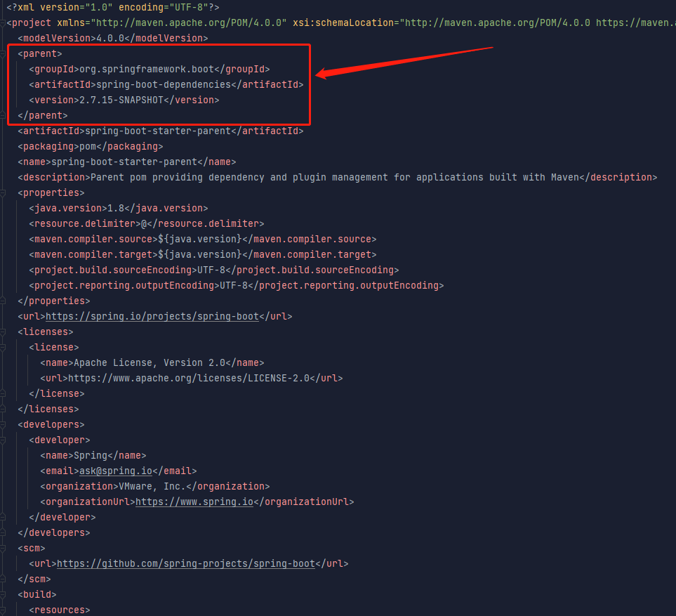676x616 pixels.
Task: Click the closing </scm> tag
Action: click(x=34, y=579)
